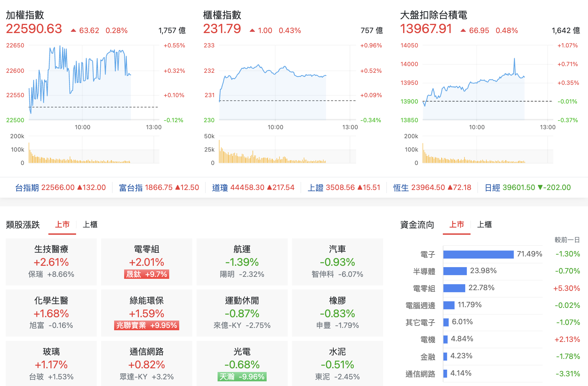
Task: Open 道瓊 44458.30 ticker
Action: click(253, 188)
